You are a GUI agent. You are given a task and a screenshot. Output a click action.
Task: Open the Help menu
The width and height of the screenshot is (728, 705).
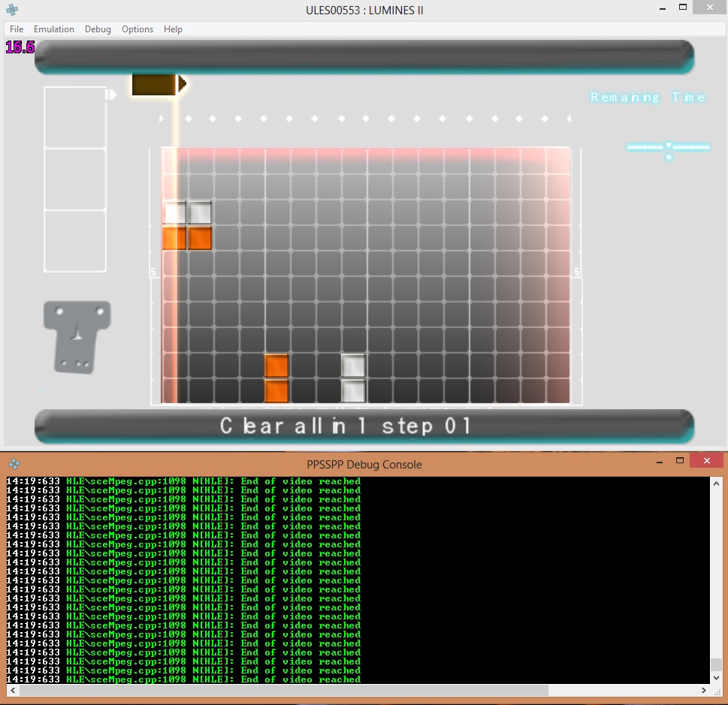(173, 29)
